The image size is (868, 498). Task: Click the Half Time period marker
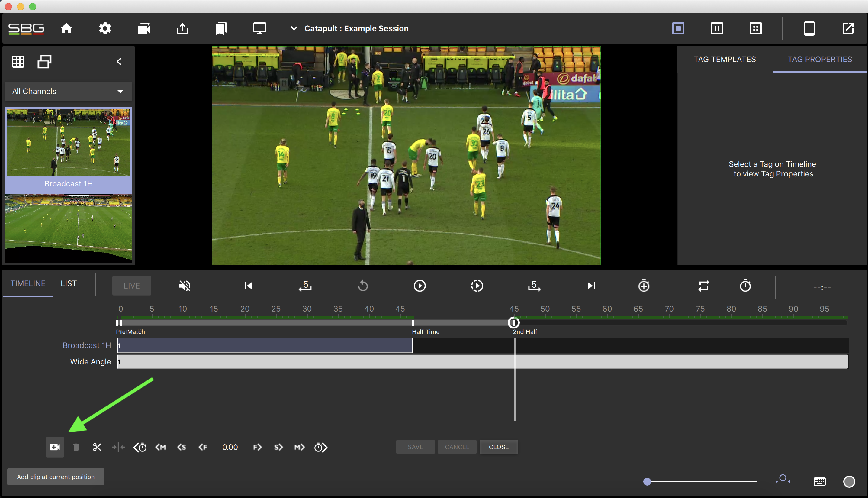click(x=413, y=322)
